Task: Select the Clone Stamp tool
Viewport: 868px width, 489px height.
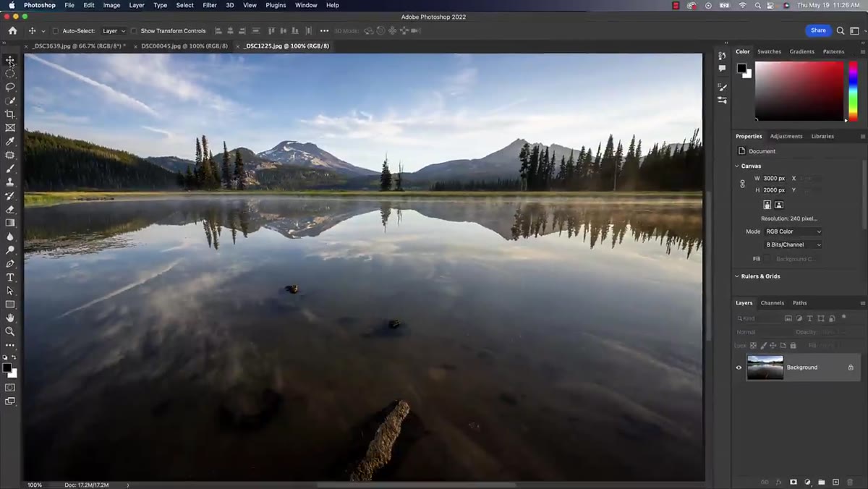Action: (x=10, y=182)
